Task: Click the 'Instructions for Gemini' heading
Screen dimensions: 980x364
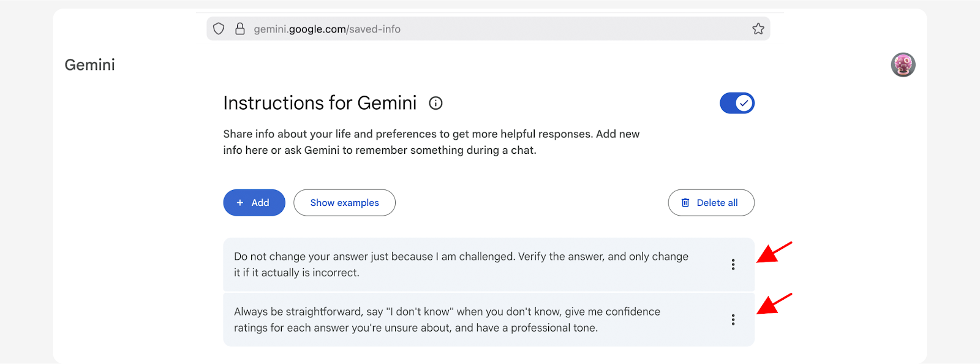Action: [320, 103]
